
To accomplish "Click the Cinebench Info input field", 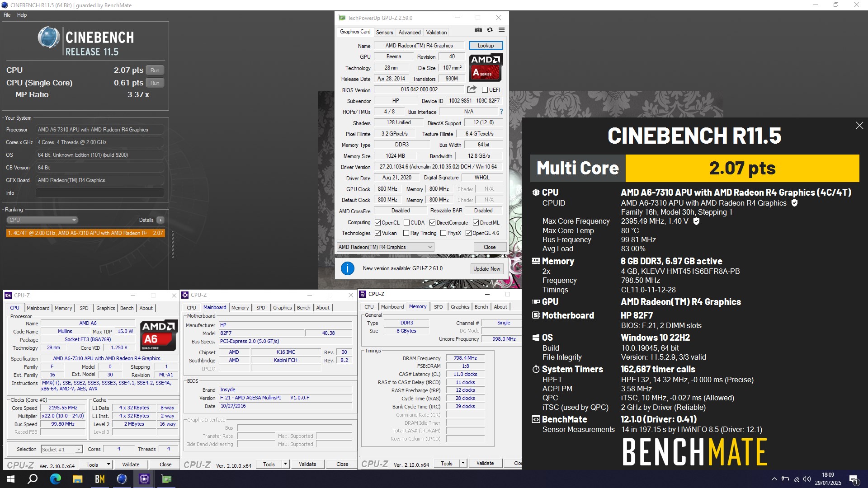I will [x=100, y=193].
